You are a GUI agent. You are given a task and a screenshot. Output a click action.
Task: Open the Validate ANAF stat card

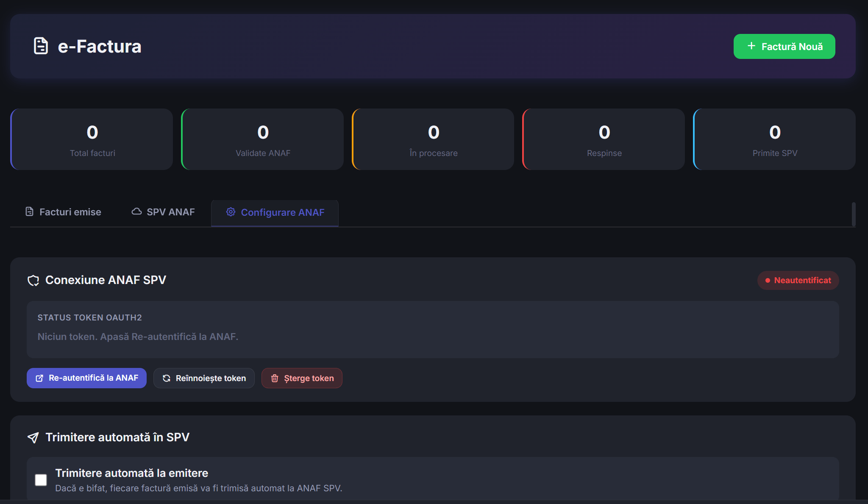point(262,139)
